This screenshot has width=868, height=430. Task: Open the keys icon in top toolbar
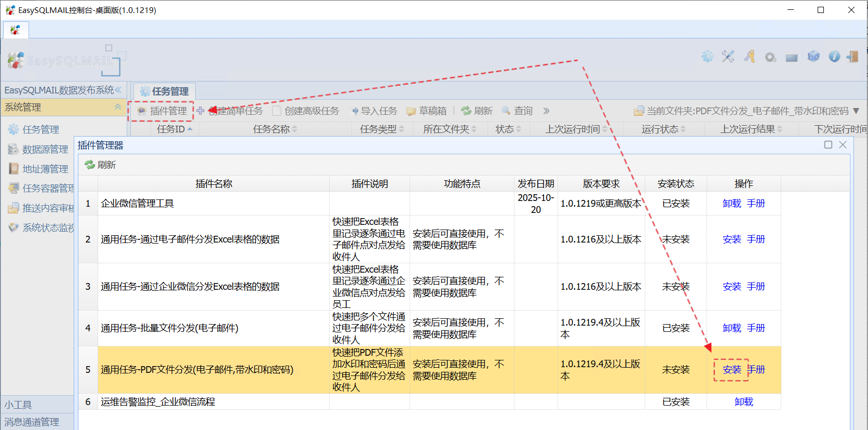pyautogui.click(x=749, y=57)
